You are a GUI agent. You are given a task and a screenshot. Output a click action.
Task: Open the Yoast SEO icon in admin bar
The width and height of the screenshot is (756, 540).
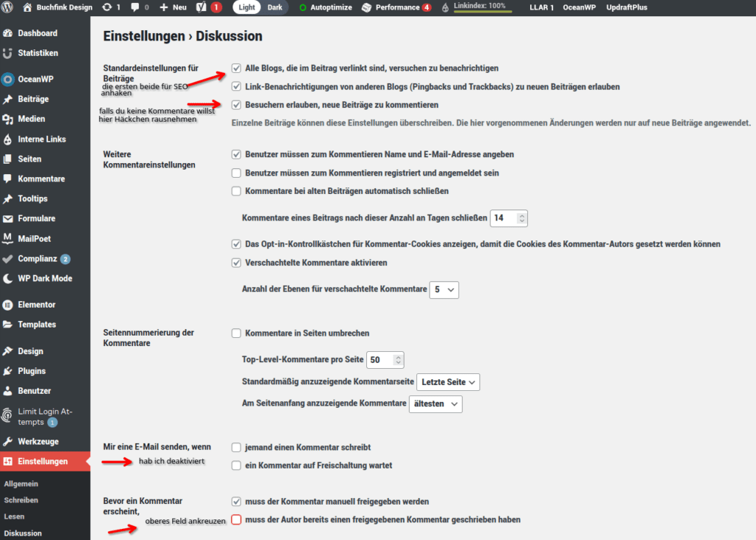202,7
